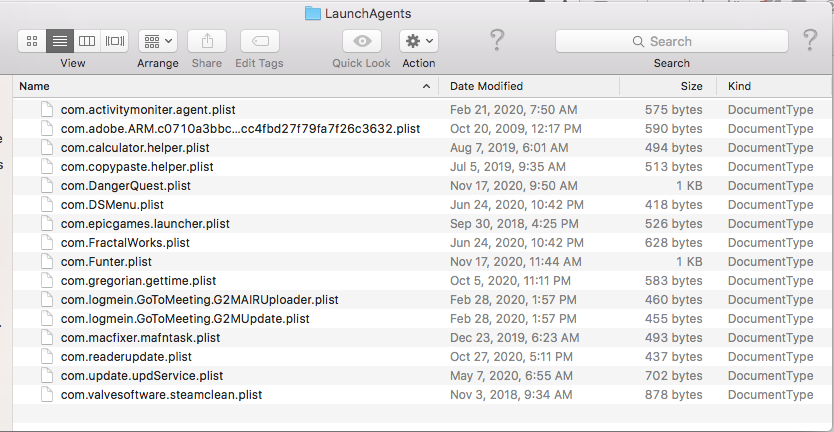
Task: Toggle the Name sort direction arrow
Action: [x=426, y=86]
